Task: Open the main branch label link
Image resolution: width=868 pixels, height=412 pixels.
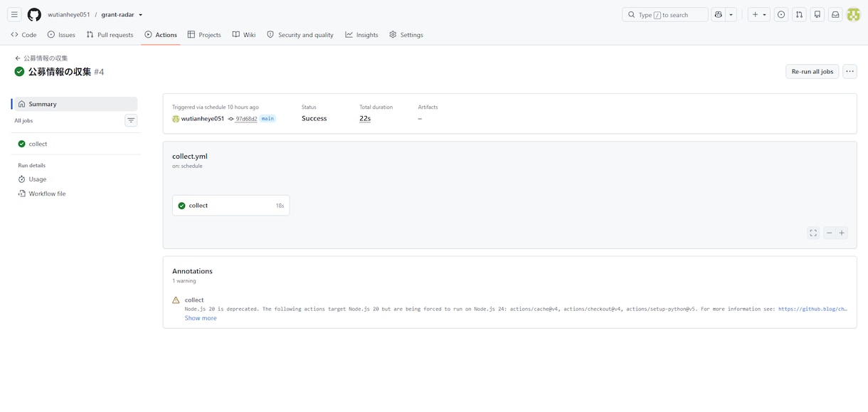Action: pyautogui.click(x=268, y=119)
